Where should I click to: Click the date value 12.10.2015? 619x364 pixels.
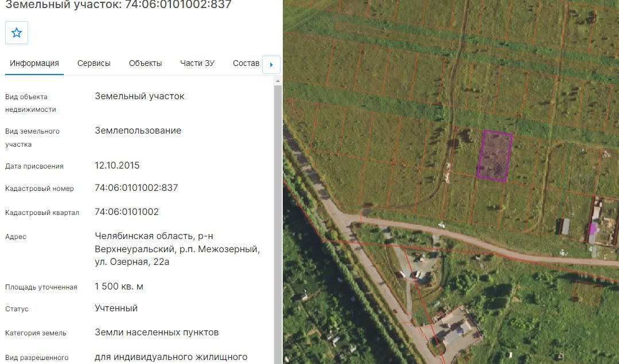coord(117,165)
